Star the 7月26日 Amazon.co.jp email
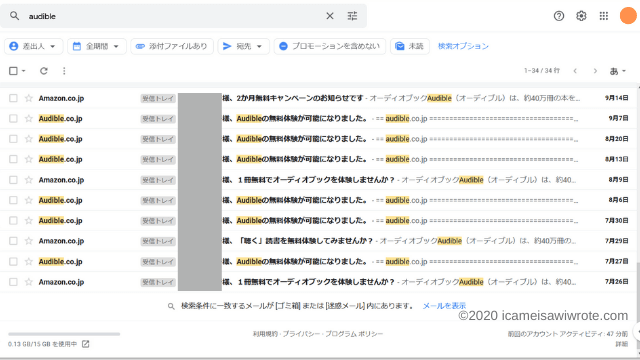 [29, 282]
